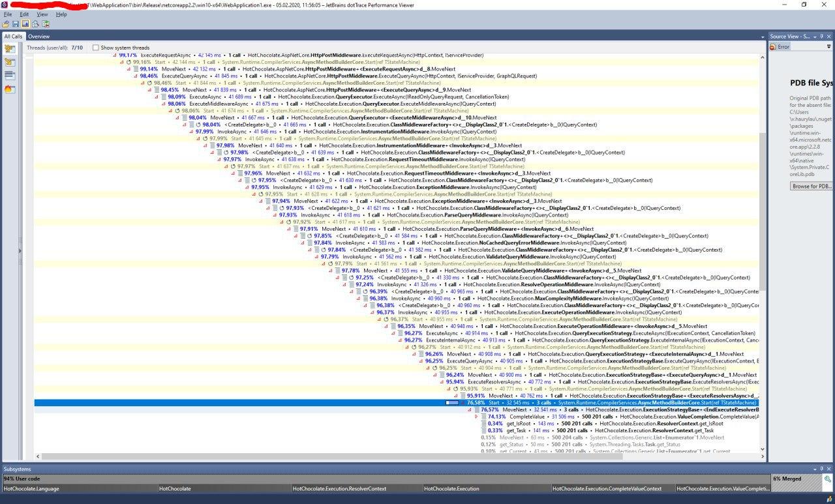The width and height of the screenshot is (835, 504).
Task: Click the error icon in Source View
Action: coord(773,47)
